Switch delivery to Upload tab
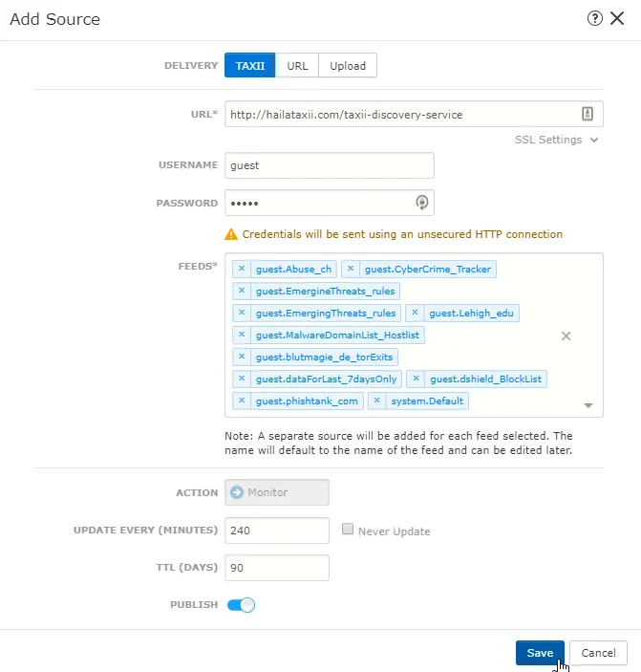The image size is (641, 672). [x=348, y=66]
